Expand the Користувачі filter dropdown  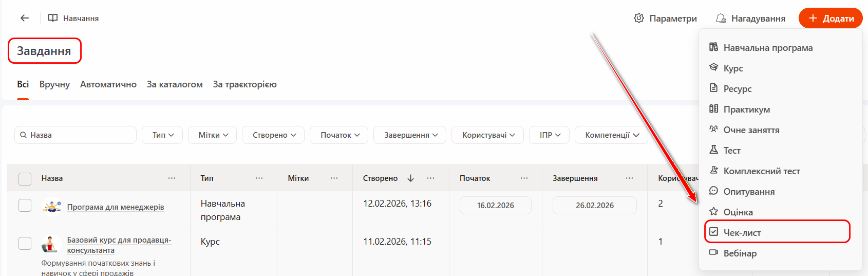pos(487,135)
